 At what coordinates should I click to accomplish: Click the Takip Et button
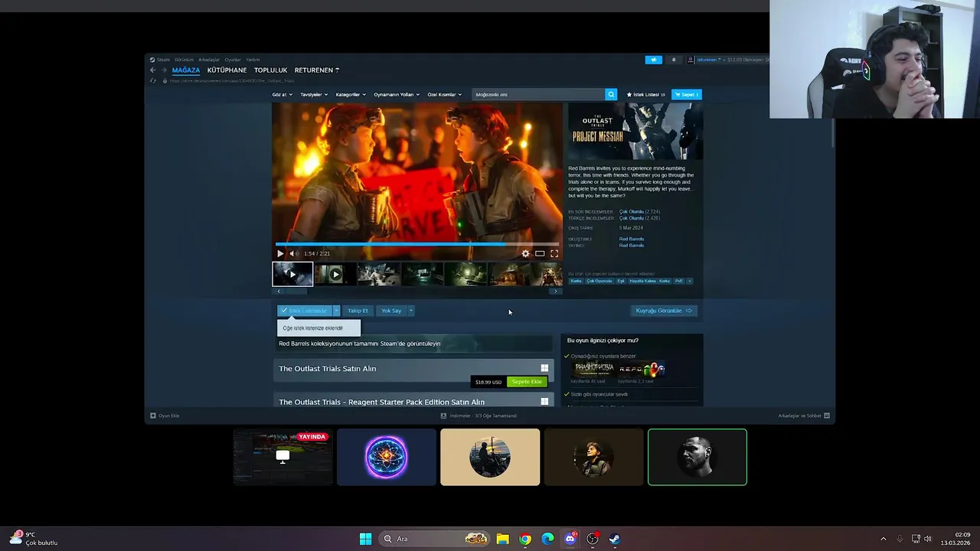pyautogui.click(x=358, y=311)
